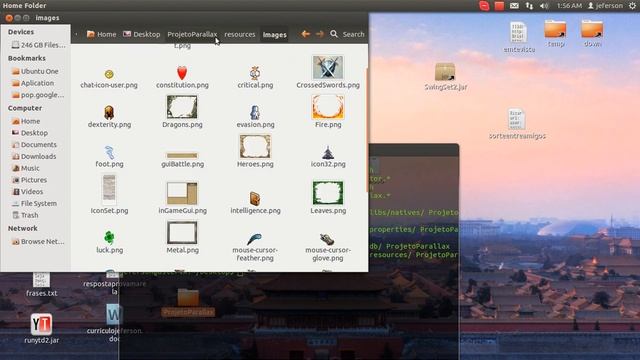Select Metal.png frame image
Viewport: 640px width, 360px height.
click(x=182, y=233)
